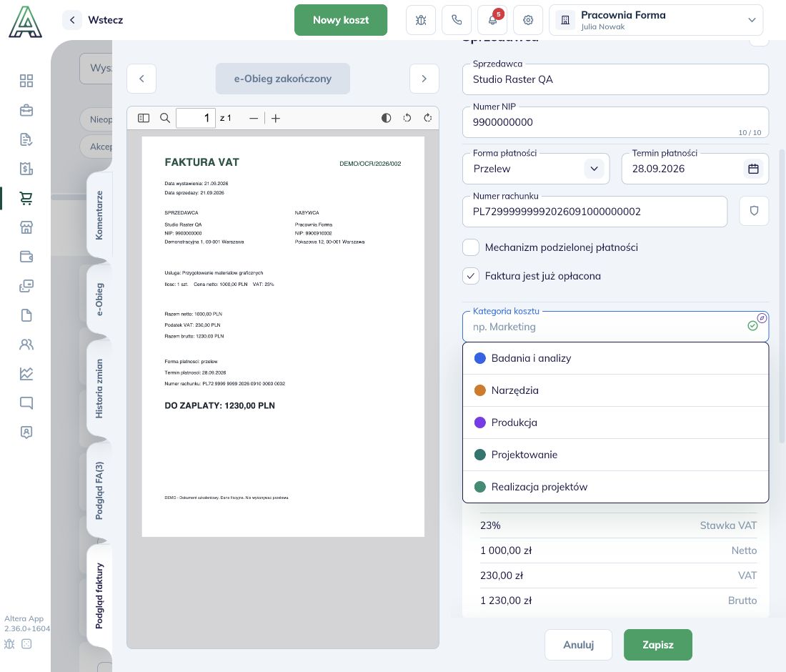Open the chat message sidebar icon
This screenshot has width=786, height=672.
[x=26, y=402]
